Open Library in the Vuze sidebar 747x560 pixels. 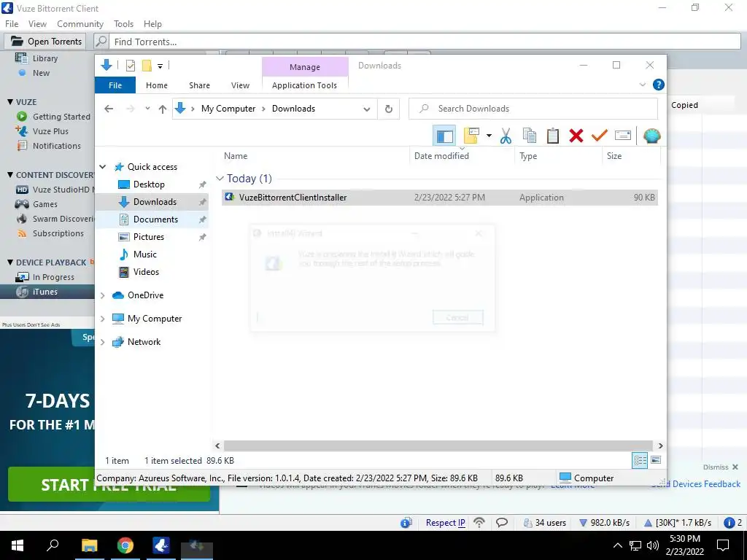[44, 58]
